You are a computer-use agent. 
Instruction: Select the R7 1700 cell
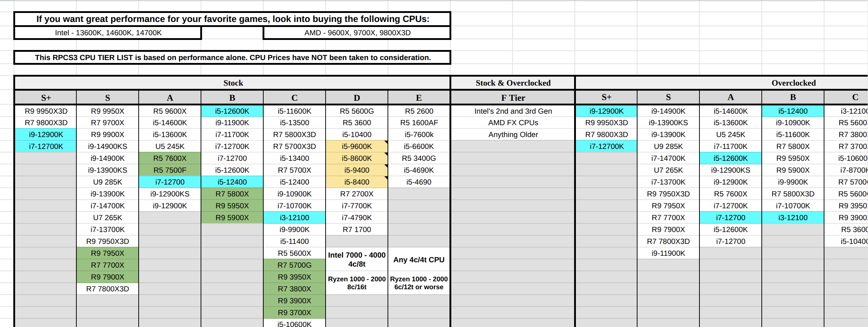(x=357, y=230)
